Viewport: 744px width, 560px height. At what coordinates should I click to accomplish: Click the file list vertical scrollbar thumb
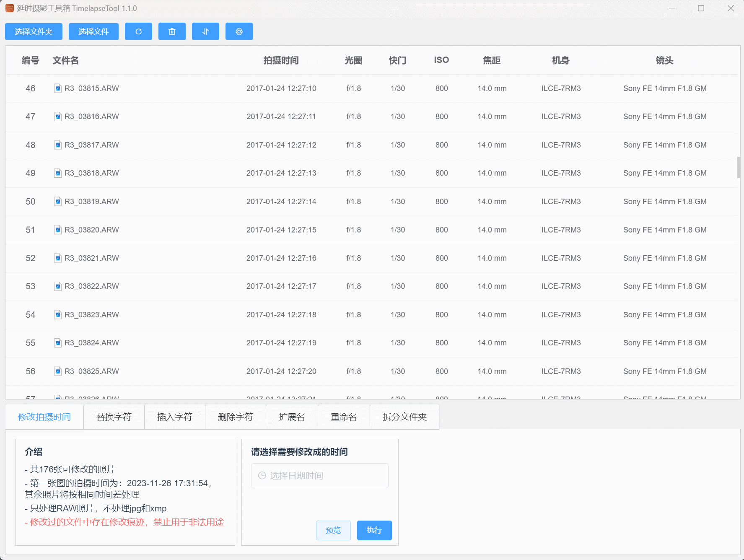739,167
